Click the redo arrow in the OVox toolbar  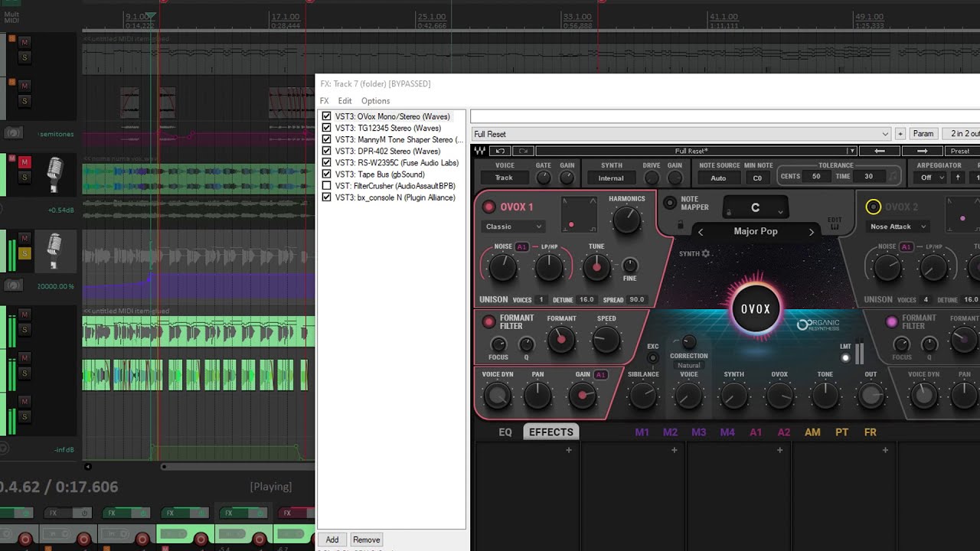coord(522,151)
